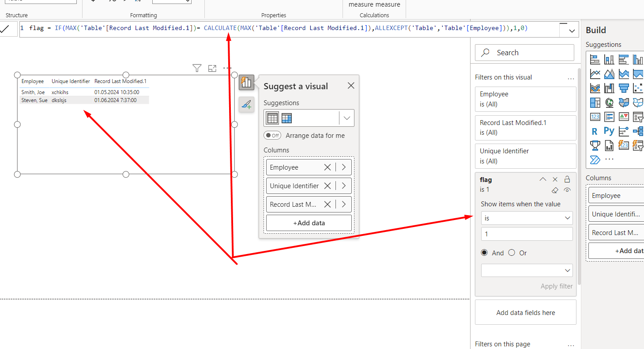Select the stacked column chart visual

tap(609, 59)
